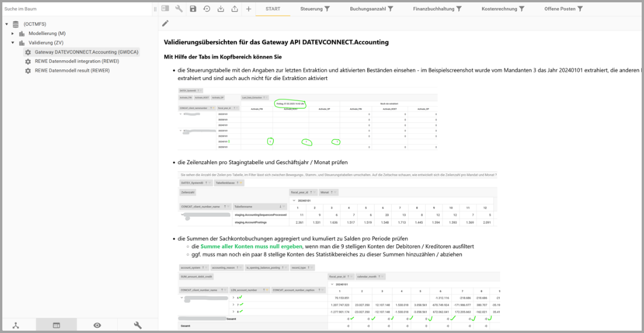This screenshot has height=333, width=644.
Task: Click the Steuerungstabelle example screenshot image
Action: 308,119
